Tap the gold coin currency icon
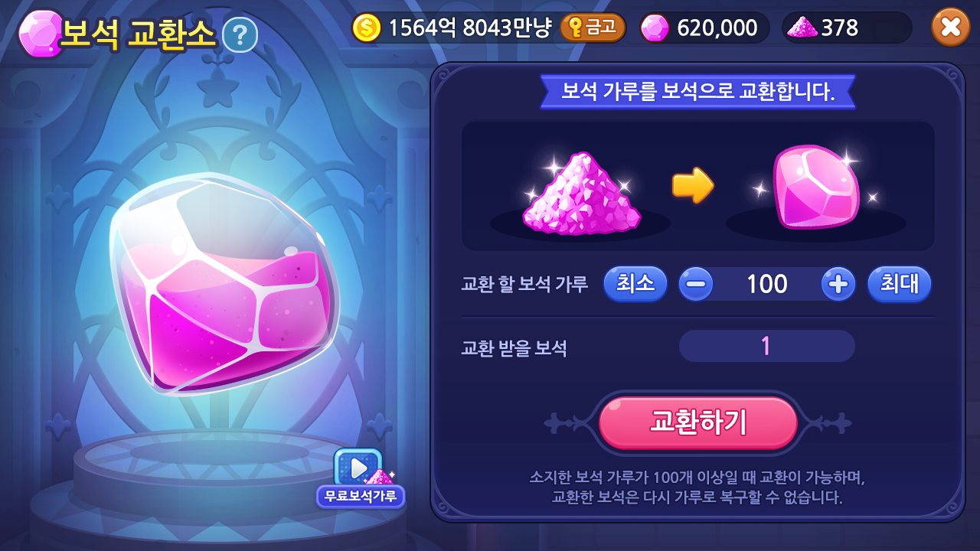The width and height of the screenshot is (980, 551). click(367, 28)
